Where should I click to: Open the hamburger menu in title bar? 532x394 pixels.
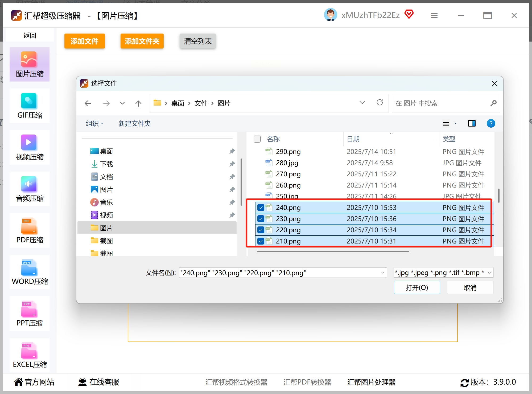[434, 16]
